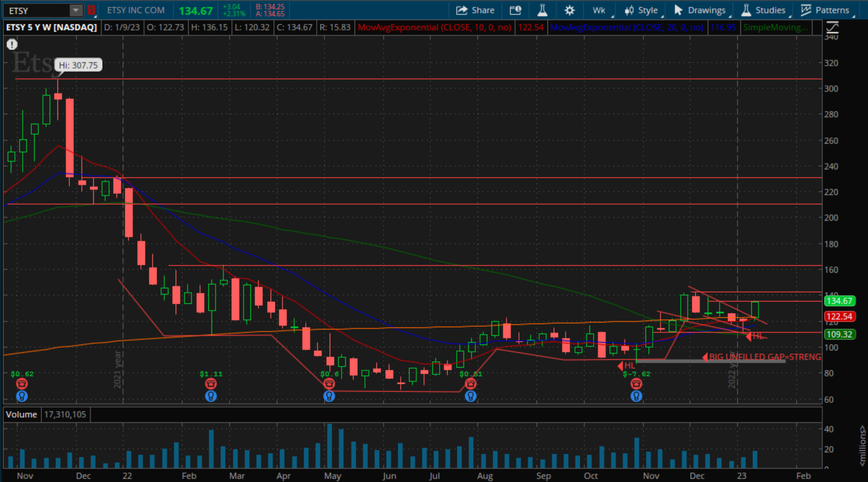This screenshot has width=868, height=482.
Task: Click the August earnings phone icon $0.51
Action: click(470, 384)
